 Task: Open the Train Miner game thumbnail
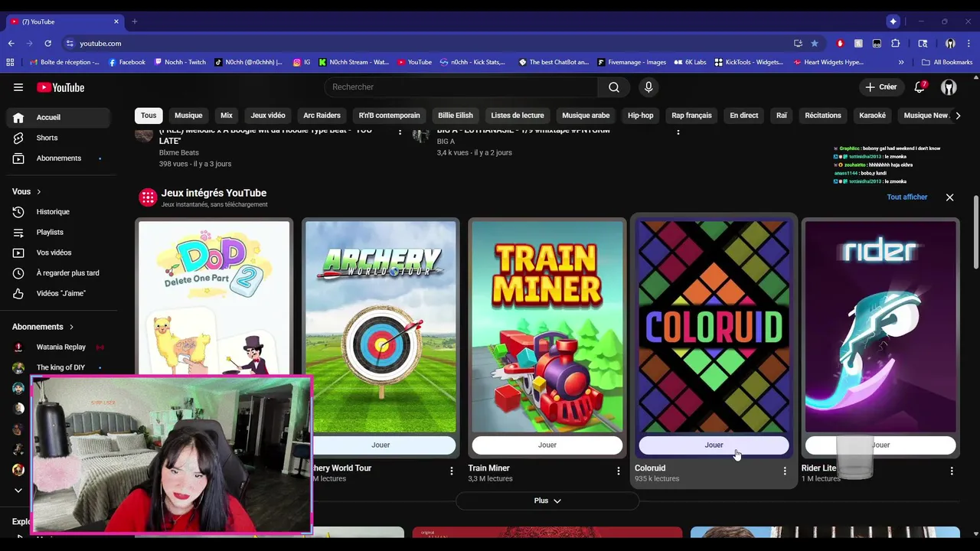coord(547,327)
